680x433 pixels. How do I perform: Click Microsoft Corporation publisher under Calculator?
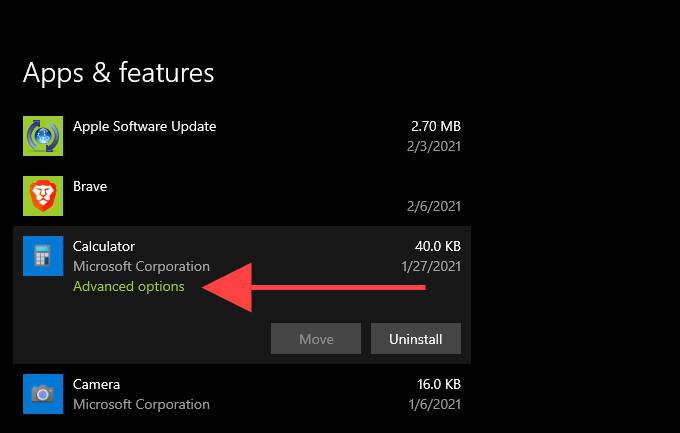142,267
